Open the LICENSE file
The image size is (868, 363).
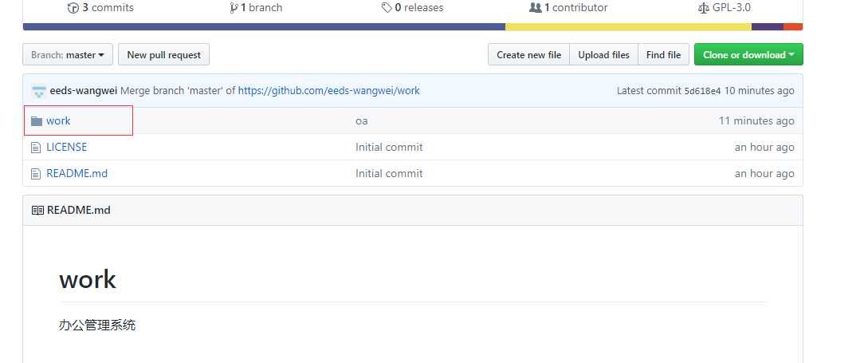tap(66, 147)
